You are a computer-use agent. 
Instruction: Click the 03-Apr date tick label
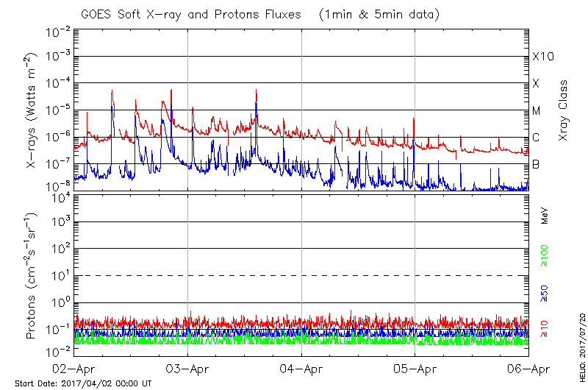pos(188,369)
